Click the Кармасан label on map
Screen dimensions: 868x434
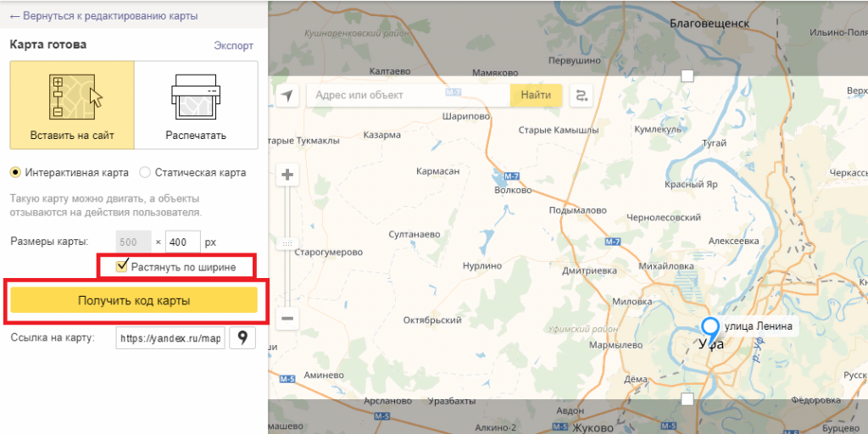[x=438, y=171]
